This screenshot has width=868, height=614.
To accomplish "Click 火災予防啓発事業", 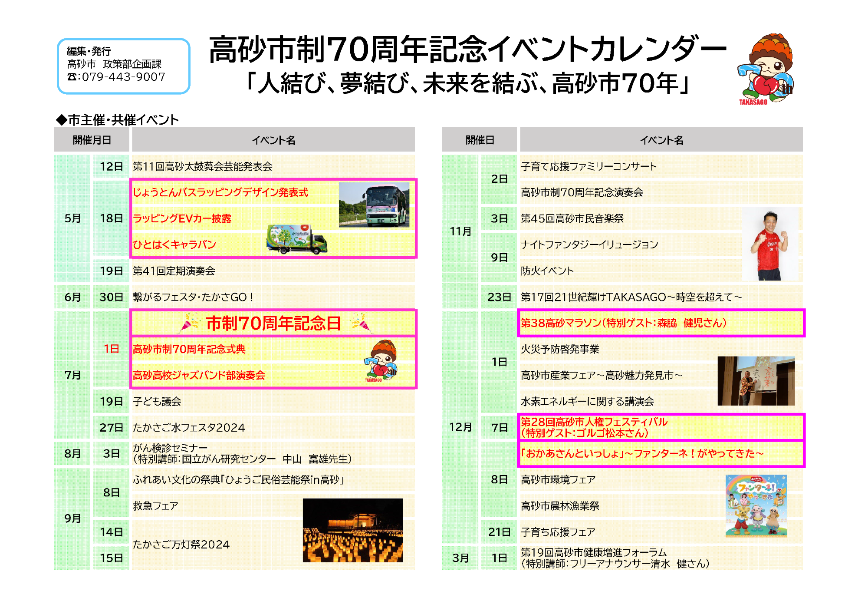I will (x=560, y=349).
